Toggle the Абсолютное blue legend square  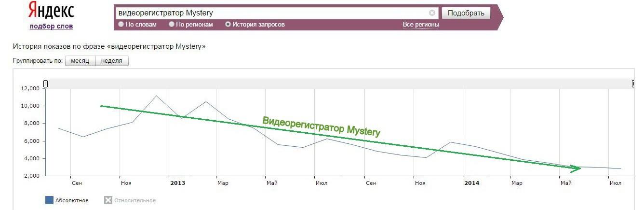pos(49,200)
